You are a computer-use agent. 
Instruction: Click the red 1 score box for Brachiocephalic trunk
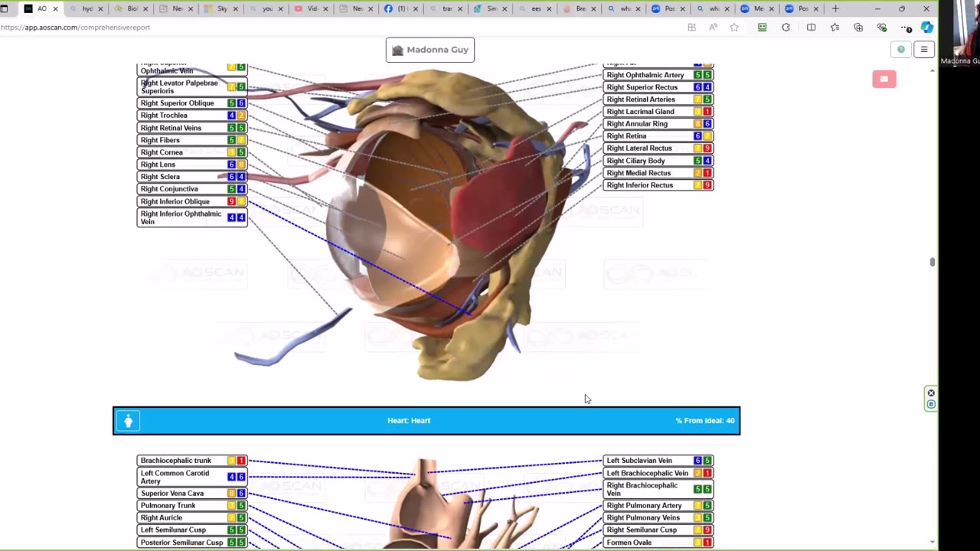(241, 461)
